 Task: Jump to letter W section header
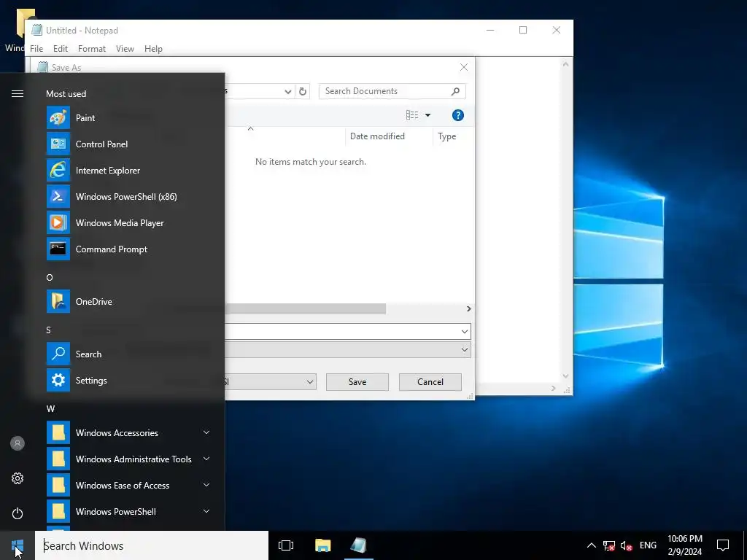[x=50, y=408]
